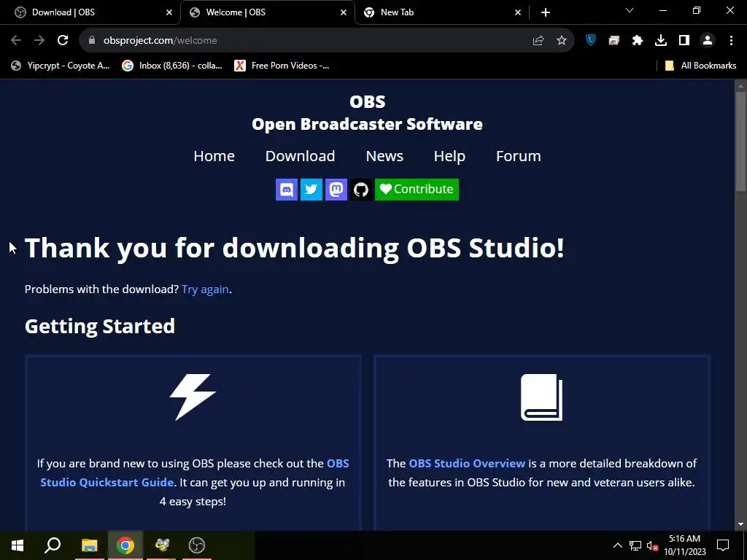
Task: Open the Download navigation link
Action: point(300,156)
